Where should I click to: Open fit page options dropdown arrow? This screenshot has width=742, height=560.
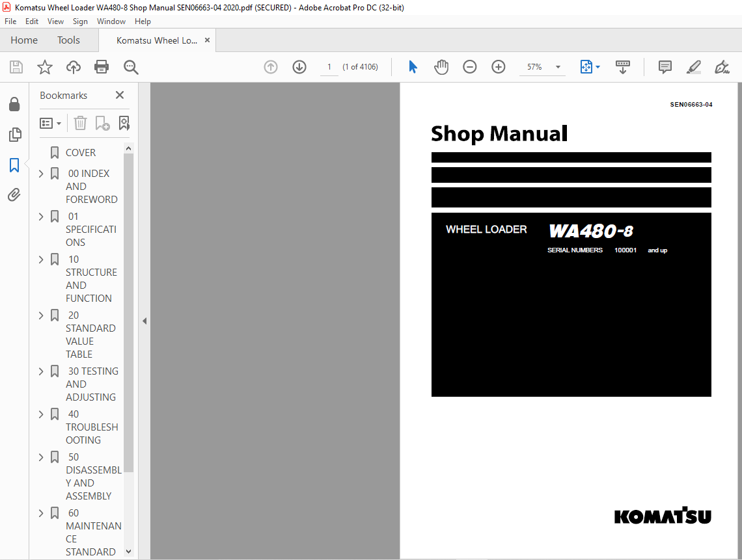(598, 67)
